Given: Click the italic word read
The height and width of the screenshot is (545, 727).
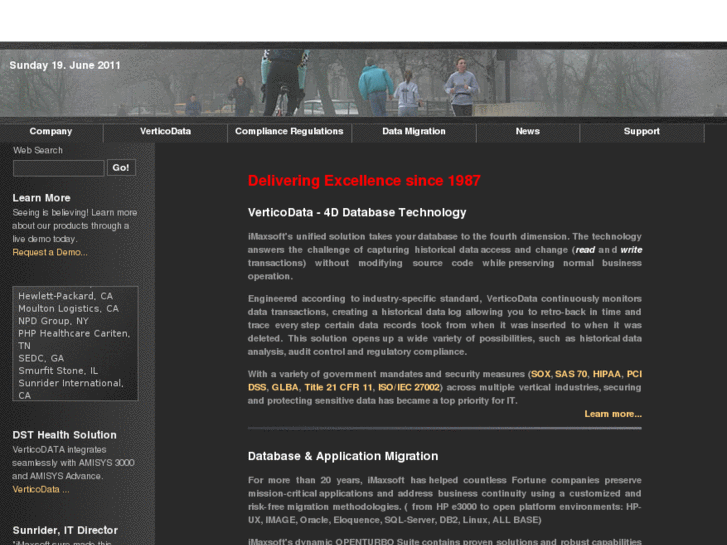Looking at the screenshot, I should tap(585, 250).
